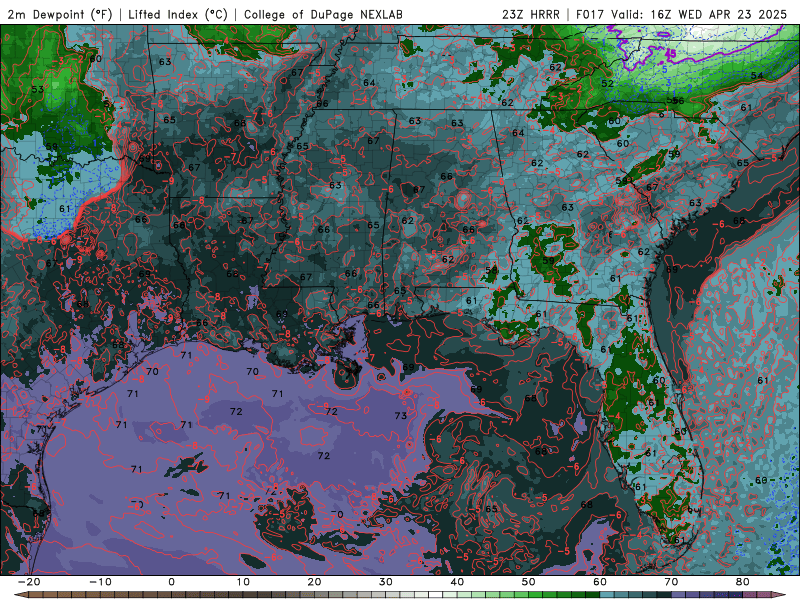Click the "16Z WED APR 23 2025" valid time
The image size is (800, 600).
[x=718, y=15]
